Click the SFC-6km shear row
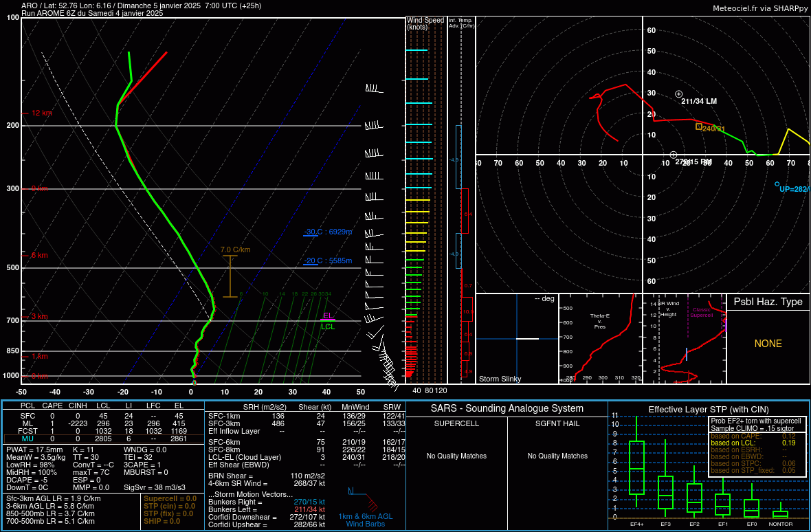811x532 pixels. pyautogui.click(x=307, y=442)
